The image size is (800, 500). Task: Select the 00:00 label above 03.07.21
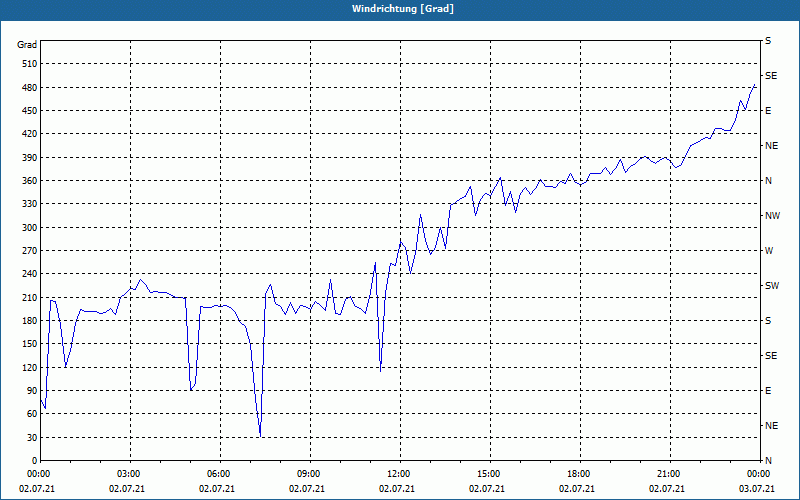[x=759, y=474]
